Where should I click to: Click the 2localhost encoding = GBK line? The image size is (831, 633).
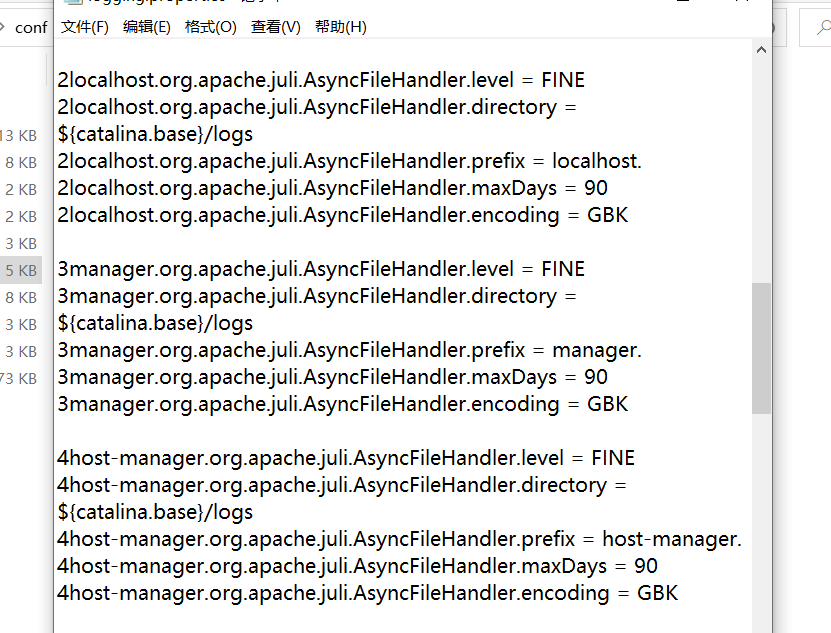coord(343,215)
